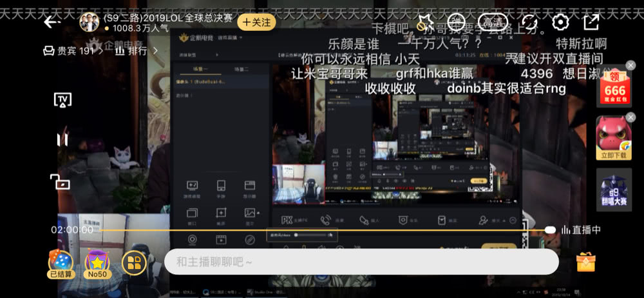
Task: Add link source chain icon
Action: click(x=250, y=239)
